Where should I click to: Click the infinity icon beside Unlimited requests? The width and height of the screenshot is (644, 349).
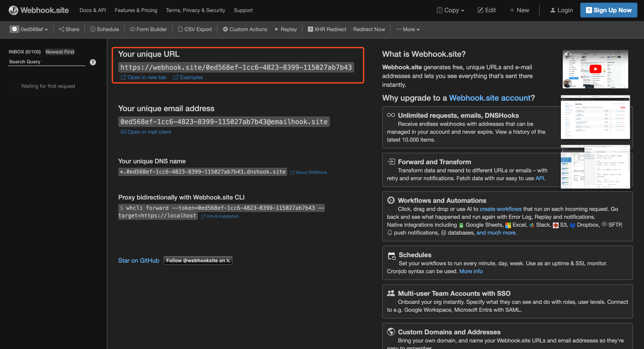point(391,115)
